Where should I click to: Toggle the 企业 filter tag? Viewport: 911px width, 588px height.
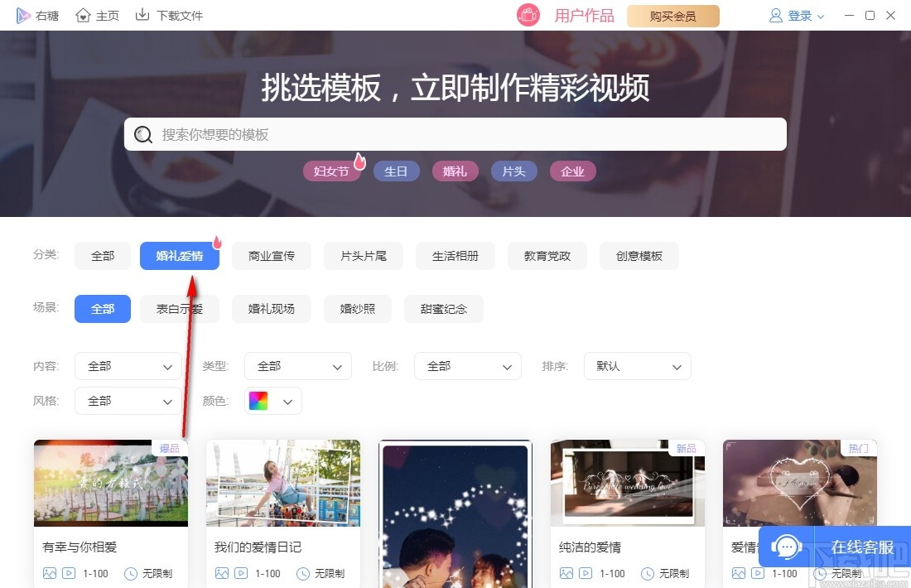572,171
